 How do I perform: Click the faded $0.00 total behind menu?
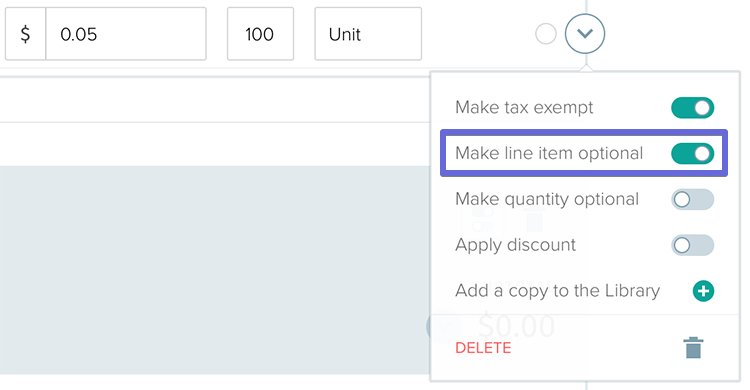coord(517,326)
